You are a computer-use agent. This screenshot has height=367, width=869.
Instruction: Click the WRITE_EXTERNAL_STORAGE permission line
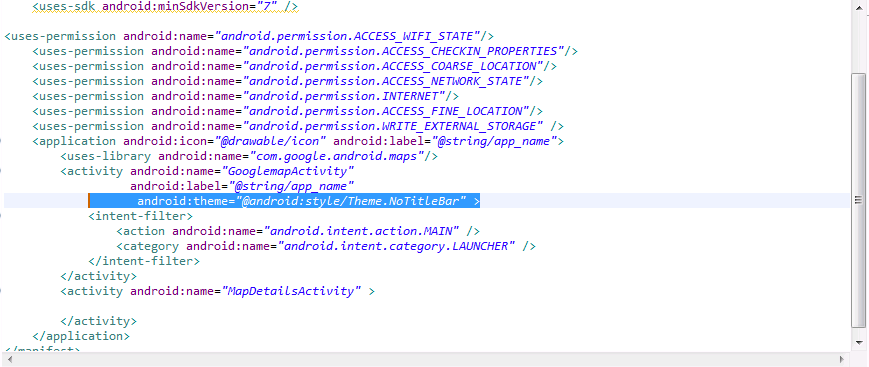(298, 126)
